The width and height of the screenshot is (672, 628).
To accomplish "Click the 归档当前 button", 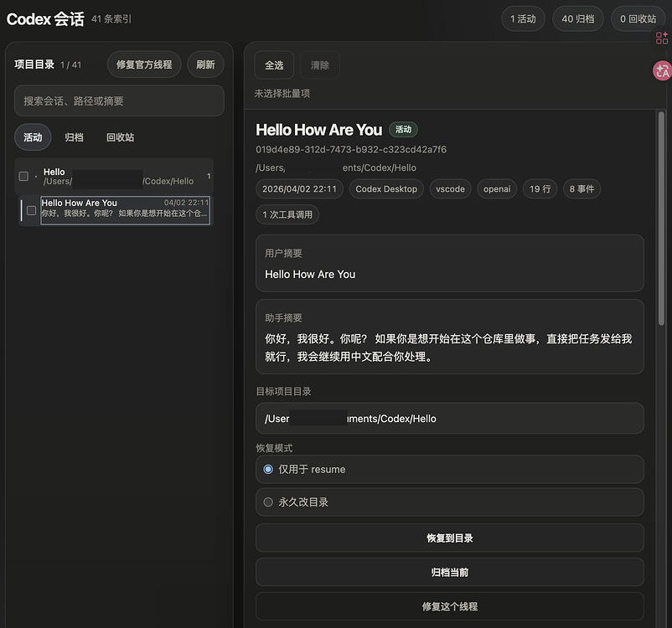I will pyautogui.click(x=450, y=572).
